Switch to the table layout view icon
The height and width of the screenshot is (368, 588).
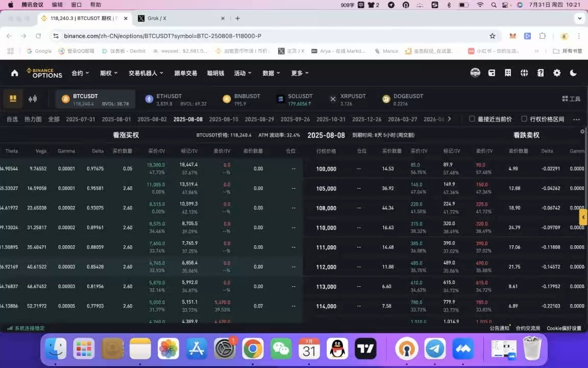click(x=13, y=98)
